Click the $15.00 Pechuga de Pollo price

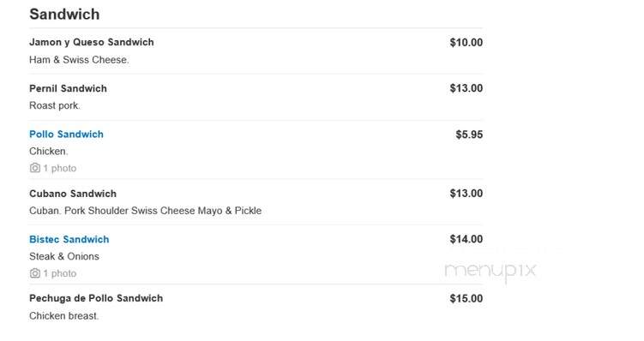[x=466, y=298]
